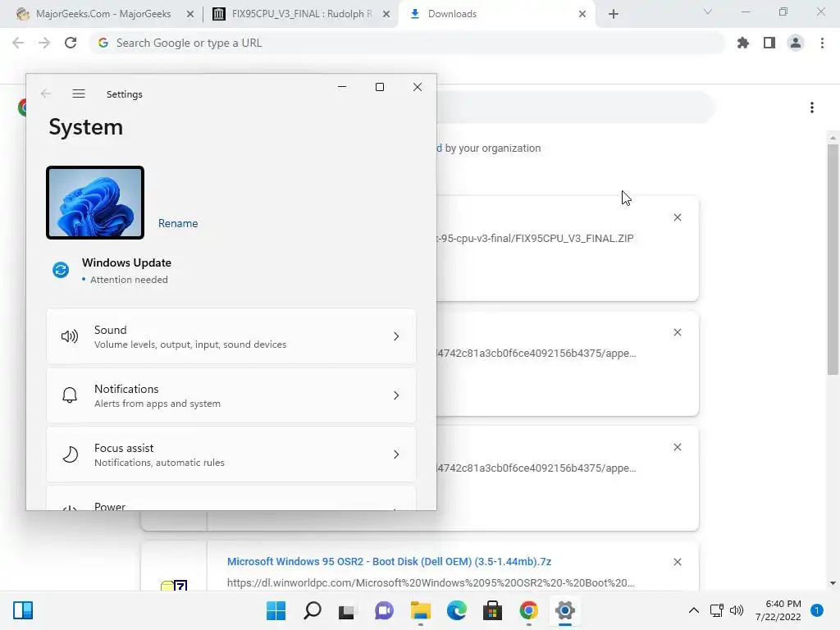Select the PC wallpaper thumbnail in Settings

[x=95, y=203]
